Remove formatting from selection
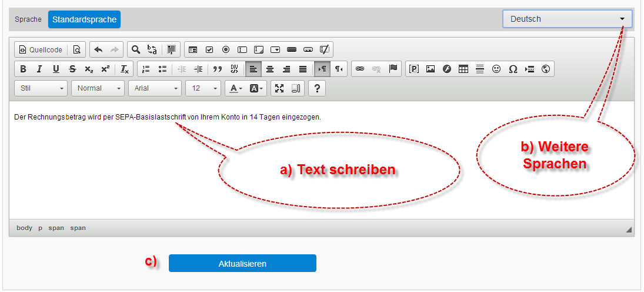 pyautogui.click(x=125, y=69)
